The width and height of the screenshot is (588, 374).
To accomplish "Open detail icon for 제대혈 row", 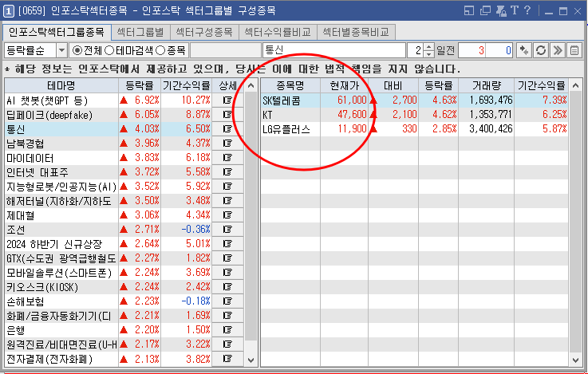I will click(227, 215).
